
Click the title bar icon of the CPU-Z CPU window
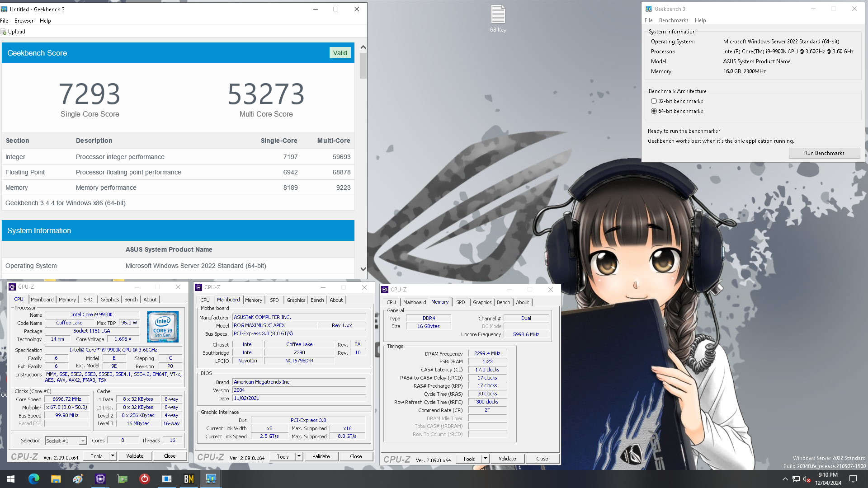(12, 287)
